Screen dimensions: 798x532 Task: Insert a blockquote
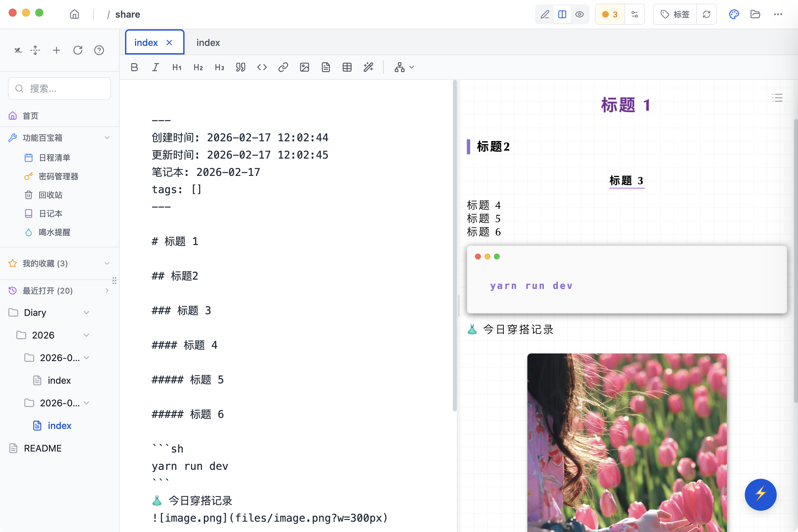click(240, 67)
